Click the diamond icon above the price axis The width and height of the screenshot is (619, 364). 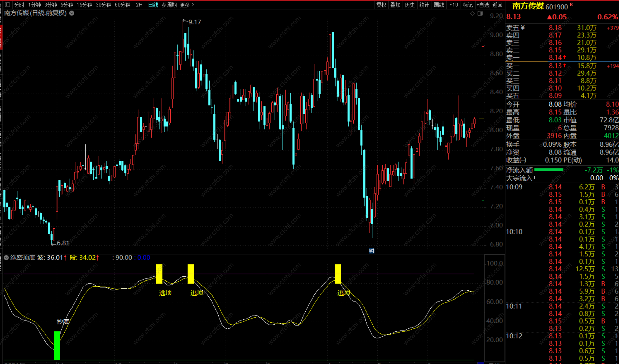tap(472, 13)
